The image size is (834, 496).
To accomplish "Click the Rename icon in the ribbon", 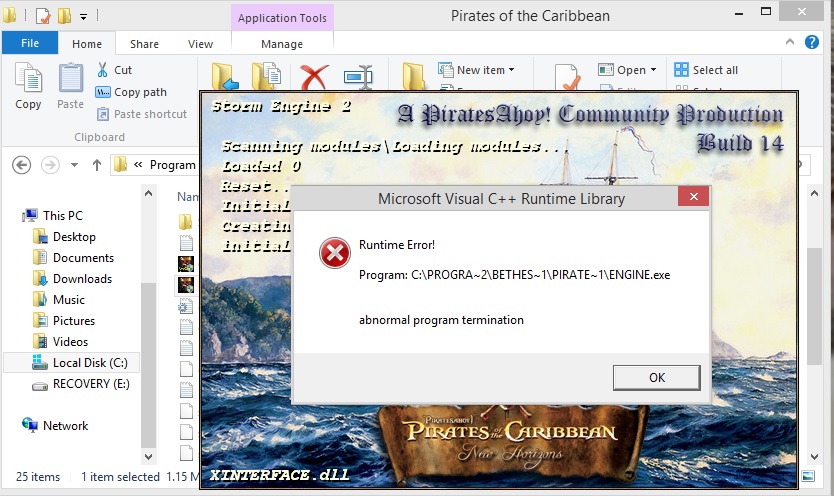I will click(x=358, y=77).
